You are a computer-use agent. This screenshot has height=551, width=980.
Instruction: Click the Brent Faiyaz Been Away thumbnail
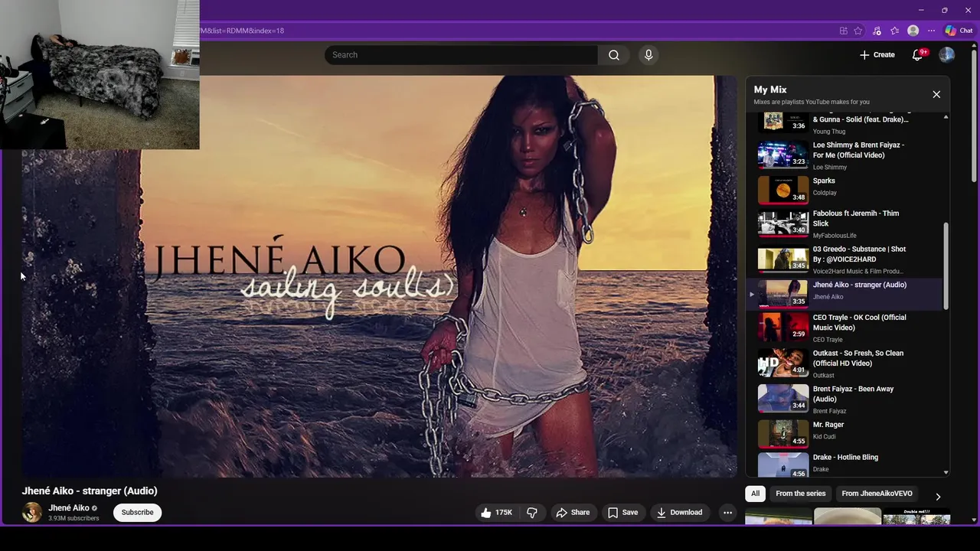pos(783,398)
